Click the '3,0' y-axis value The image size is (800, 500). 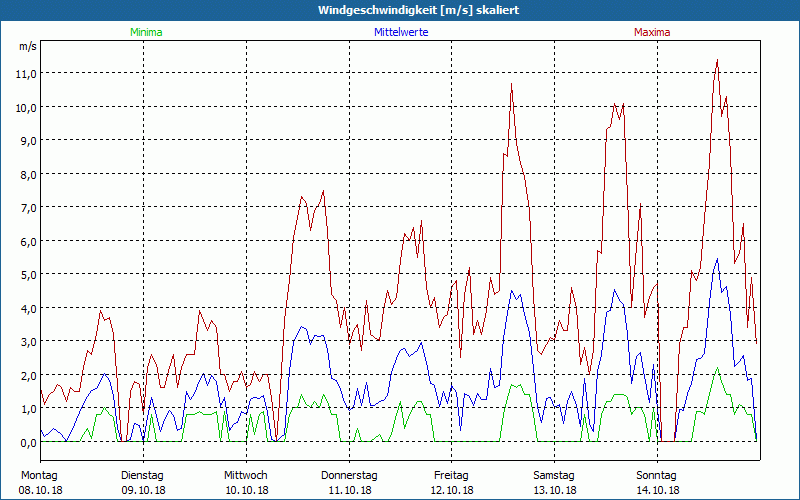(30, 342)
